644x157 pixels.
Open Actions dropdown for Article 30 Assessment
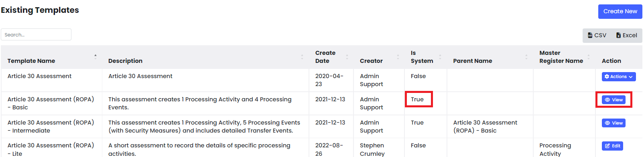pyautogui.click(x=619, y=76)
